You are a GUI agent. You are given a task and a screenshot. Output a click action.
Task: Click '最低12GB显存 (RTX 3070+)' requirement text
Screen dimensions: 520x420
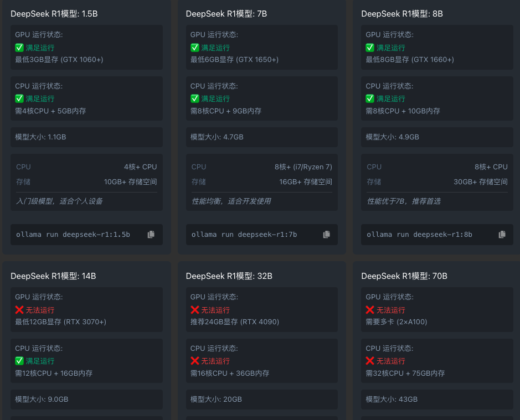[61, 322]
